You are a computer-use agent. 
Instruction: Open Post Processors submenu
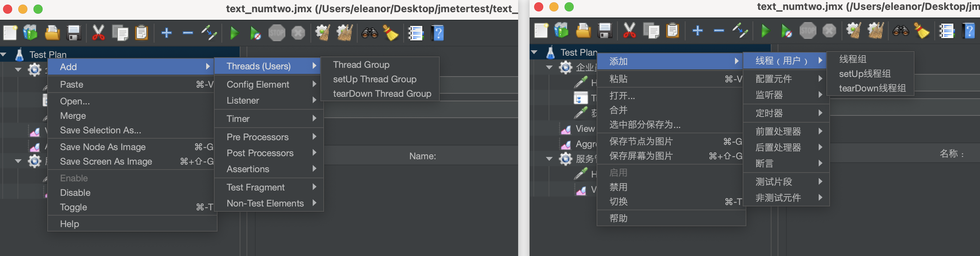(x=269, y=153)
